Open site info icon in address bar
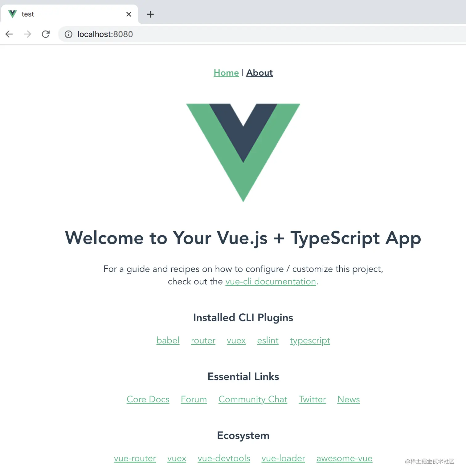Viewport: 466px width, 476px height. click(x=68, y=34)
